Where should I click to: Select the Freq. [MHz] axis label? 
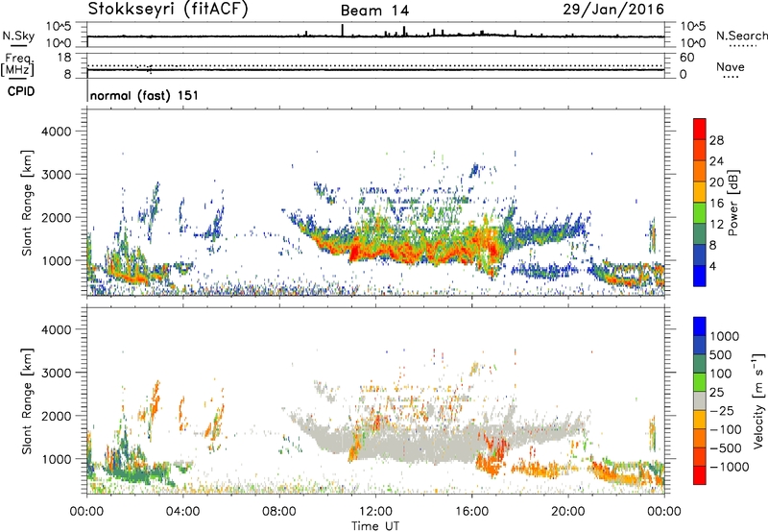17,65
